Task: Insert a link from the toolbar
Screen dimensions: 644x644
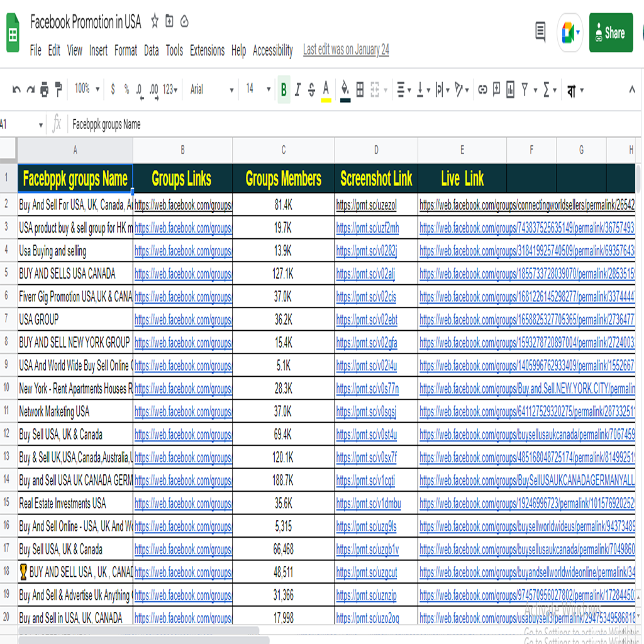Action: tap(482, 89)
